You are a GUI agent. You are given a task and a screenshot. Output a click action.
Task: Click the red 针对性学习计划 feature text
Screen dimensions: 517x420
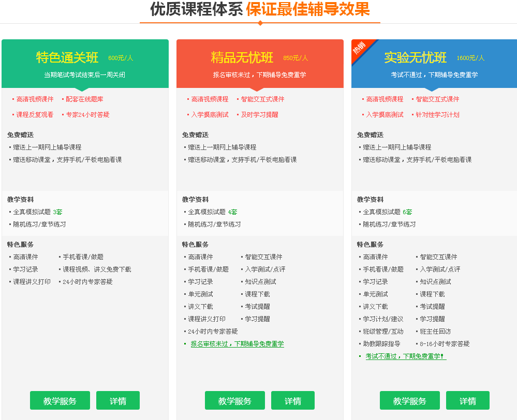[x=437, y=115]
